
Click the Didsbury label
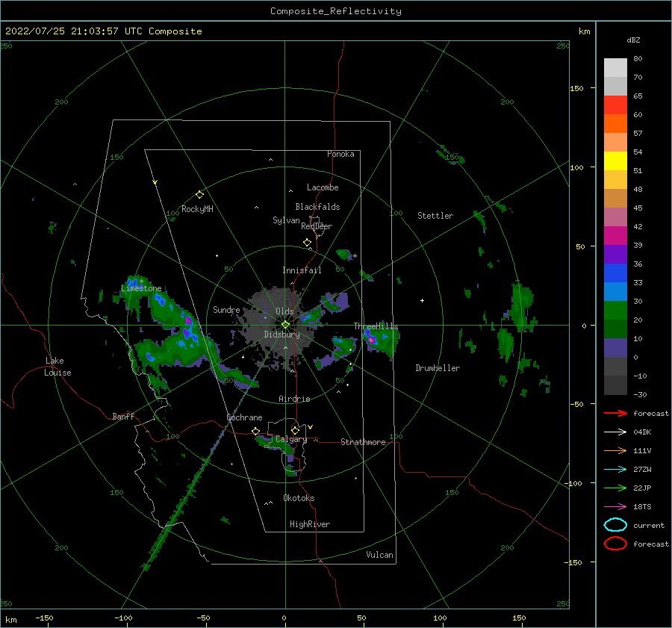tap(281, 335)
